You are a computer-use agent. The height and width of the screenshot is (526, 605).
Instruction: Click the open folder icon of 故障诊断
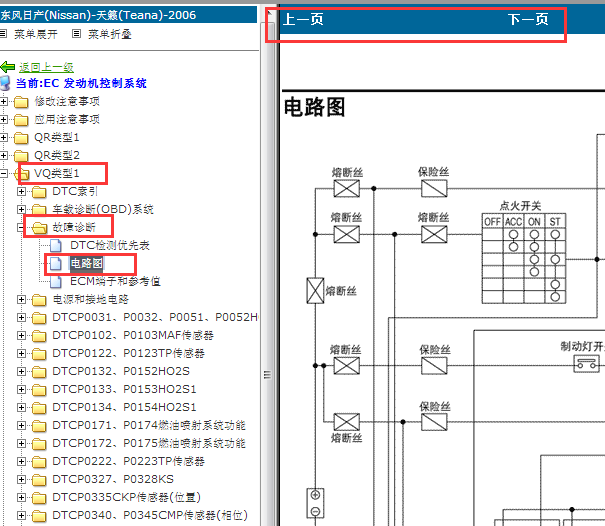tap(39, 228)
